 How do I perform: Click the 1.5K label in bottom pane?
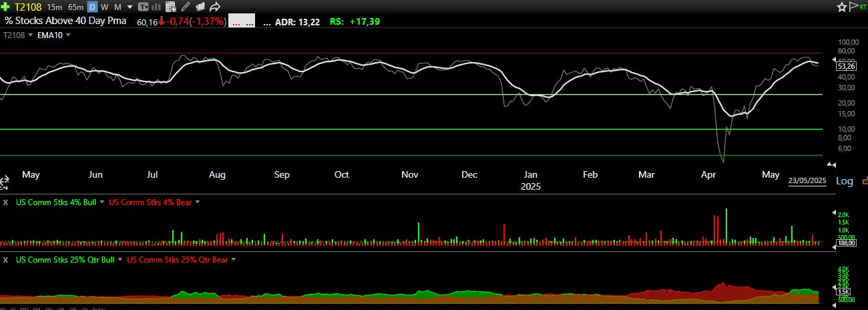(844, 291)
